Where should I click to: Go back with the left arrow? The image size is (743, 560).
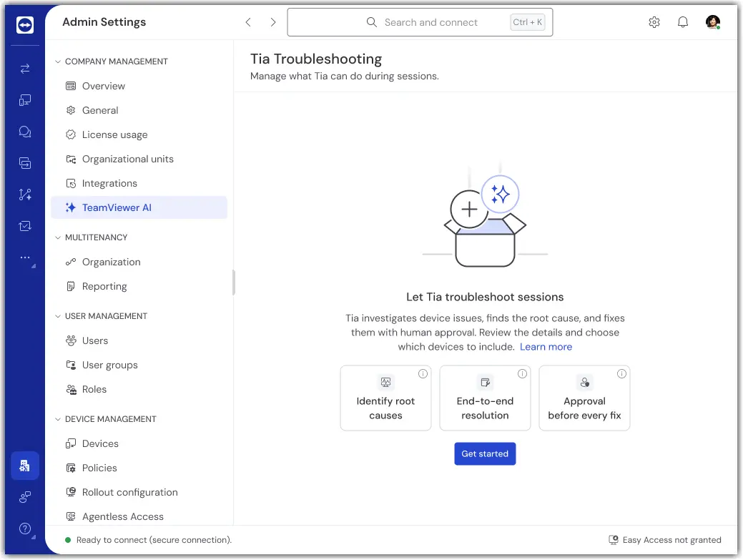click(248, 22)
